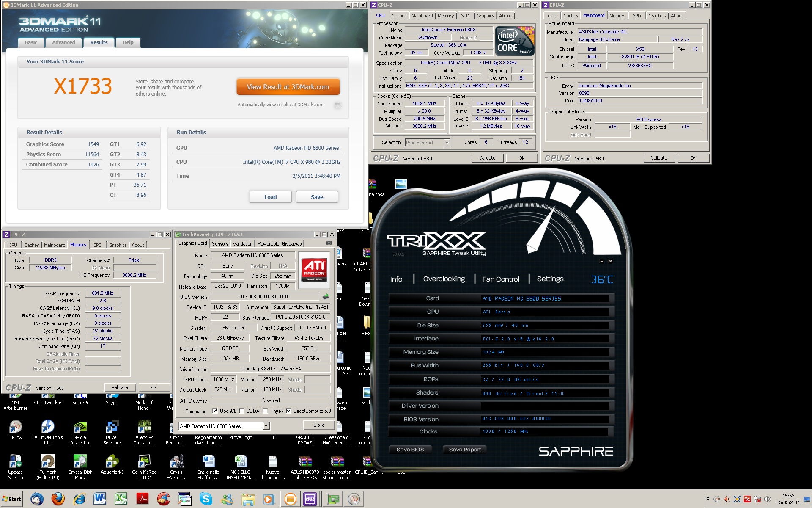The height and width of the screenshot is (508, 812).
Task: Open the CPU-Z Processor #1 selection dropdown
Action: [447, 143]
